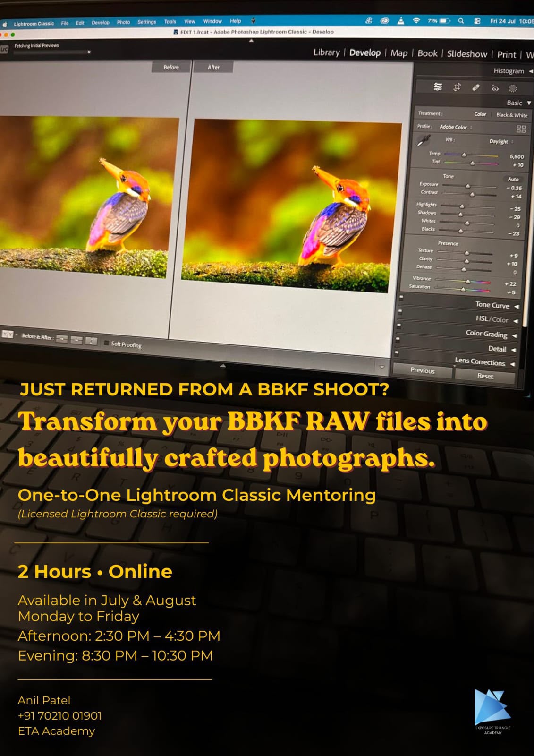The height and width of the screenshot is (756, 534).
Task: Cancel the Fetching Initial Previews task
Action: (x=89, y=52)
